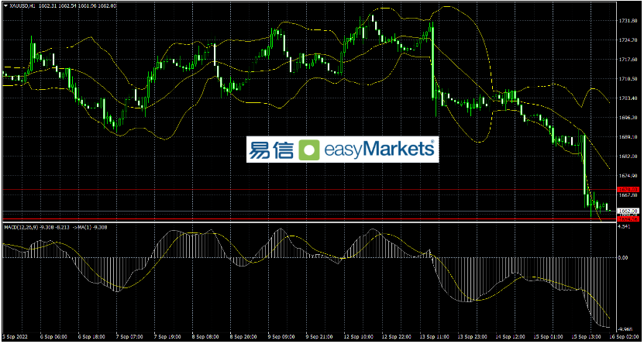The image size is (644, 344).
Task: Select the 16 Sep 02:00 time axis label
Action: [x=626, y=336]
